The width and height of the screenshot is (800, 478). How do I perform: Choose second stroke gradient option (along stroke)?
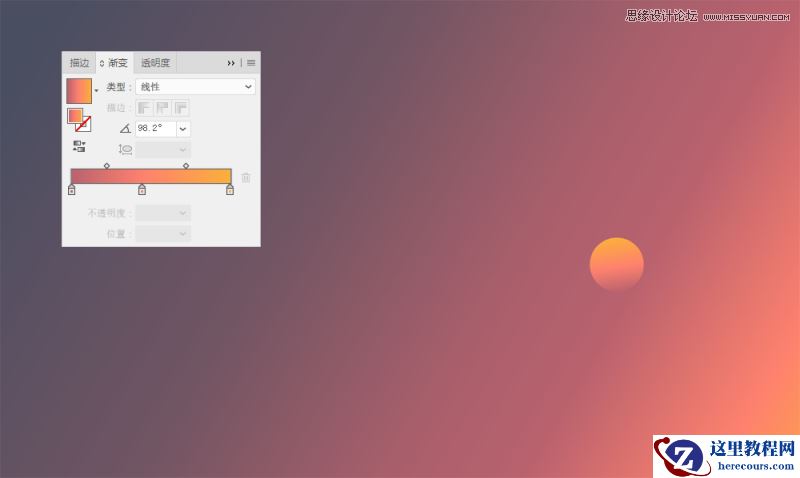(x=163, y=108)
